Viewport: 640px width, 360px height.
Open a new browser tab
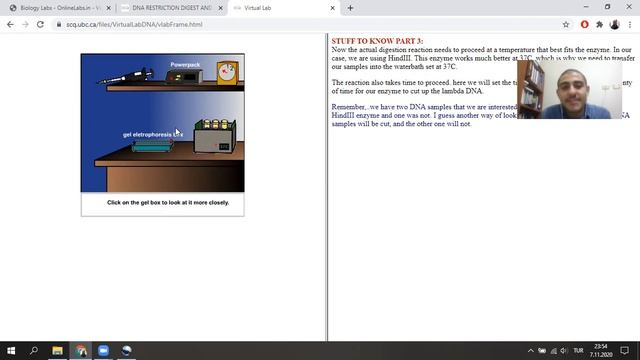pos(350,8)
